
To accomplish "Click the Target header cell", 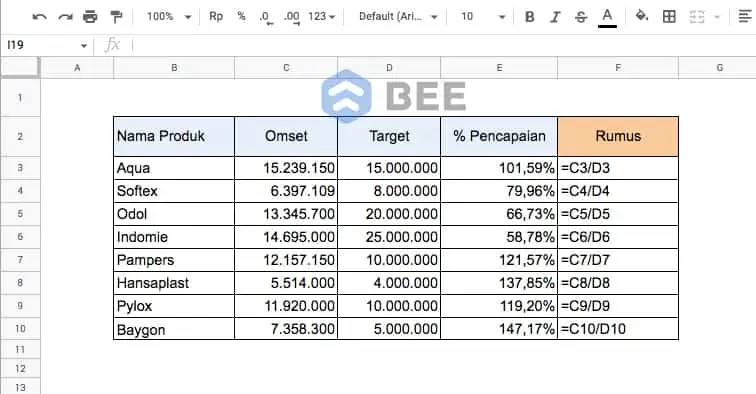I will 389,136.
